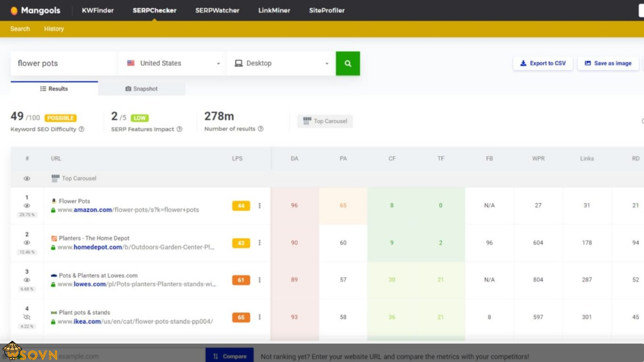Click the Lowes favicon in row 3
This screenshot has height=362, width=644.
(54, 276)
